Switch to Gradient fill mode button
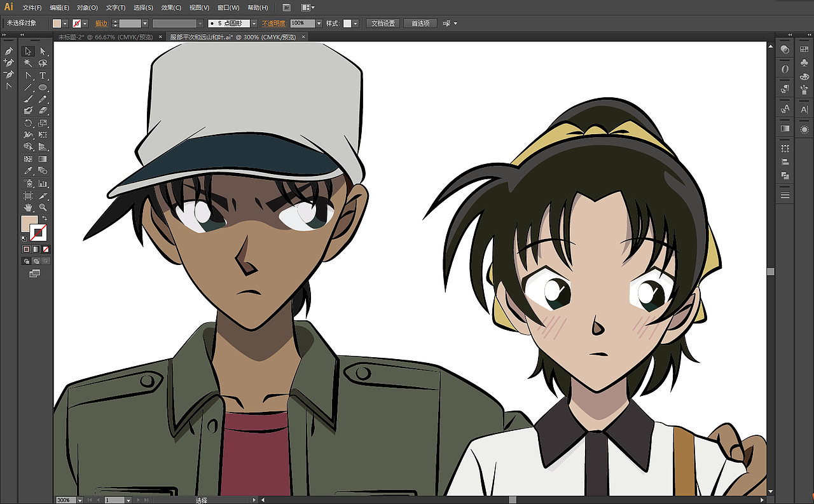 coord(36,249)
